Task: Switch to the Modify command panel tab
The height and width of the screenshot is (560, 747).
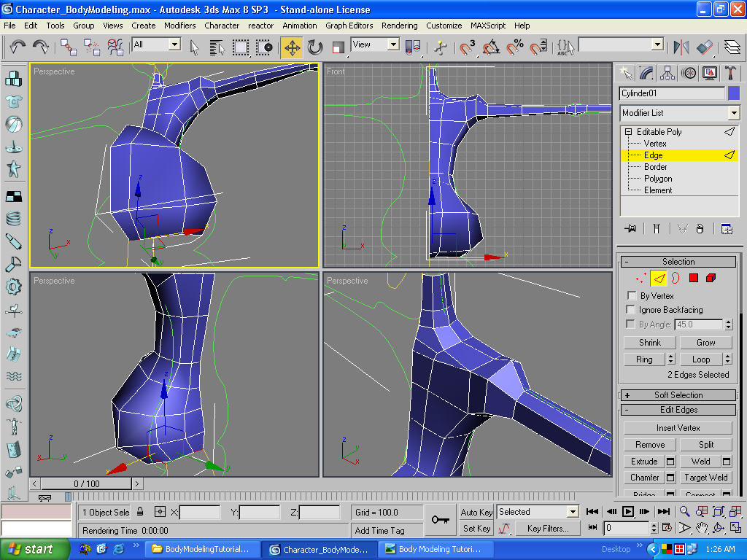Action: coord(646,73)
